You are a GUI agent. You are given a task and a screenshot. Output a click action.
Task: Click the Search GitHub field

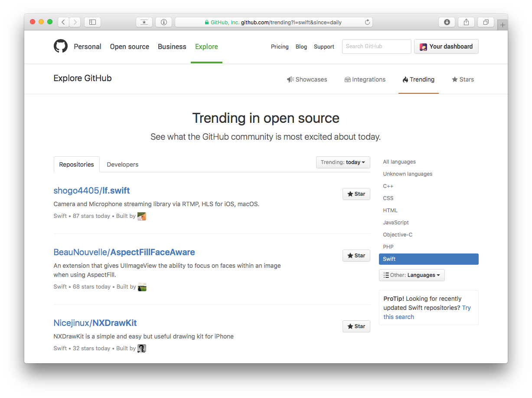pyautogui.click(x=376, y=46)
